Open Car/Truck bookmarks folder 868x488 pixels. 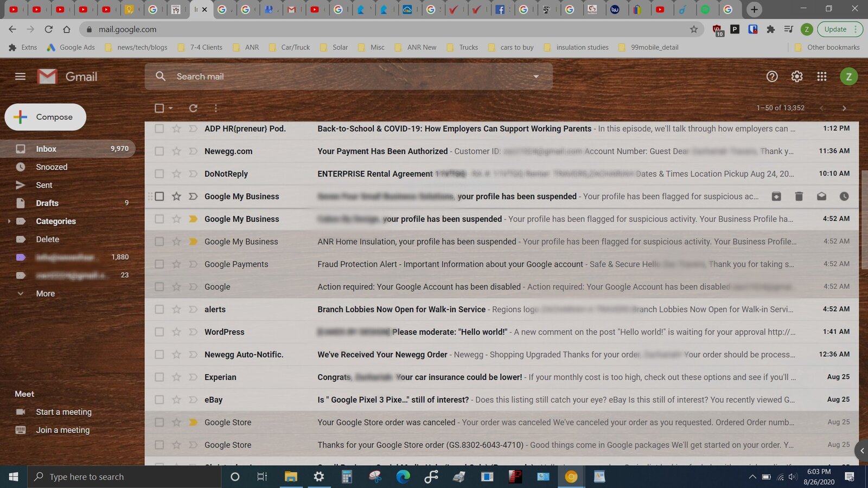click(x=290, y=47)
